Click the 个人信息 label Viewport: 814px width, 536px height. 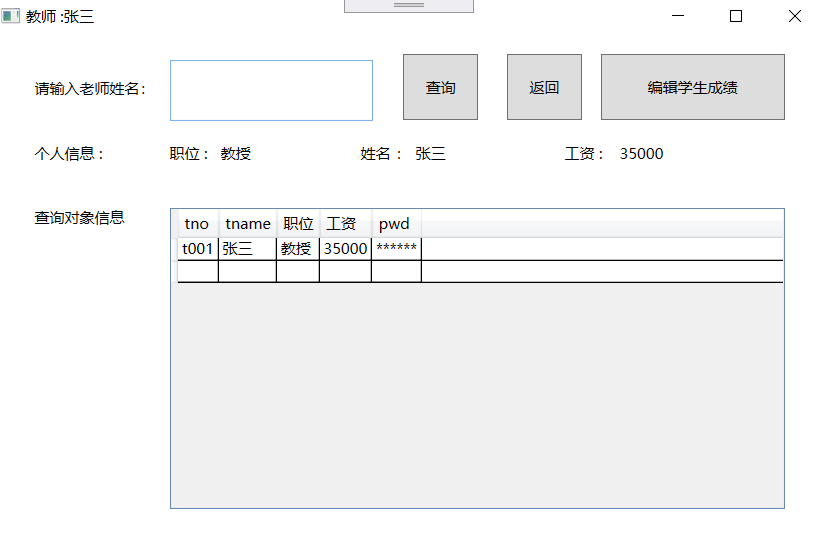(x=70, y=154)
